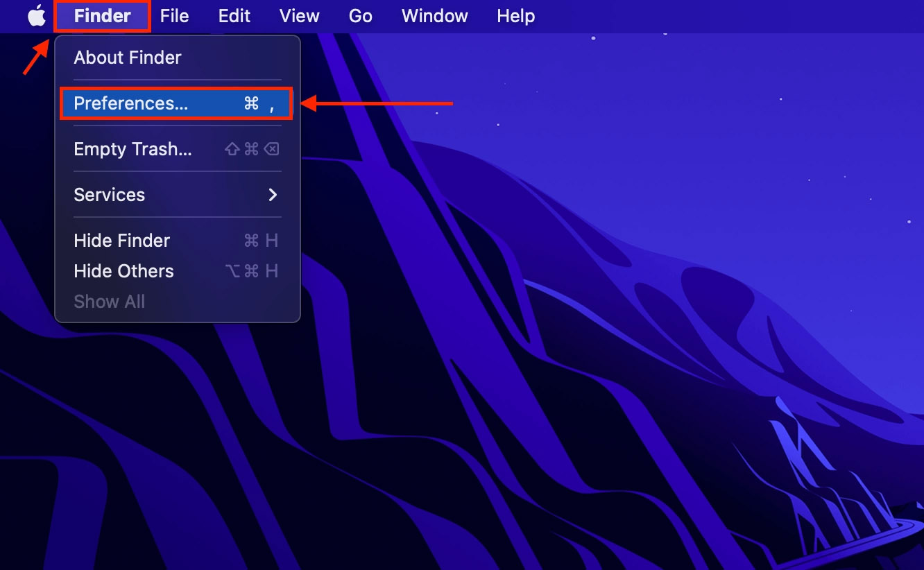Open the View menu
The image size is (924, 570).
click(x=299, y=15)
